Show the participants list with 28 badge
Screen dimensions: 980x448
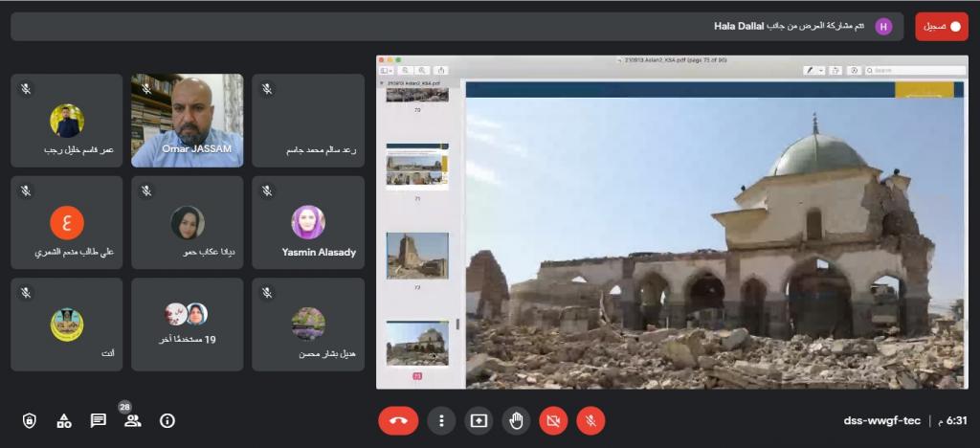132,420
